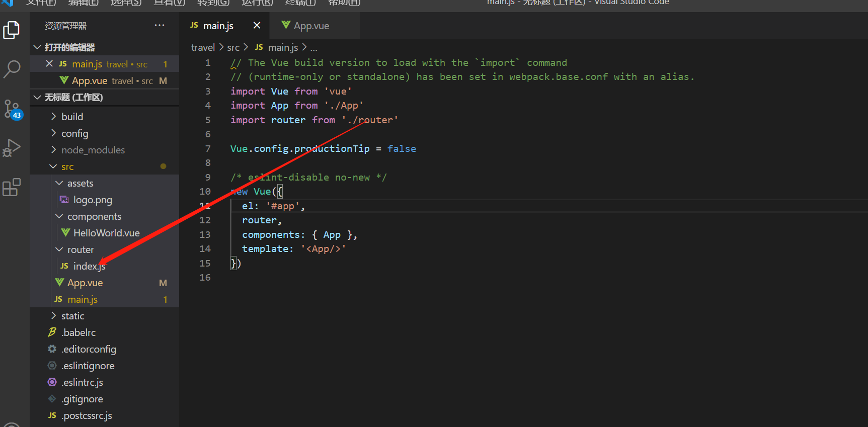The height and width of the screenshot is (427, 868).
Task: Open the Search view in activity bar
Action: point(12,69)
